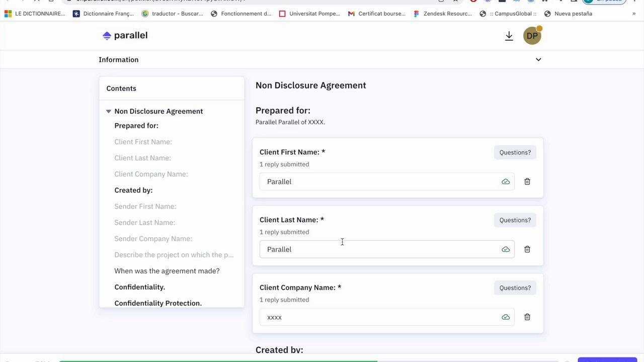Expand the Information section chevron
Viewport: 644px width, 362px height.
(538, 60)
